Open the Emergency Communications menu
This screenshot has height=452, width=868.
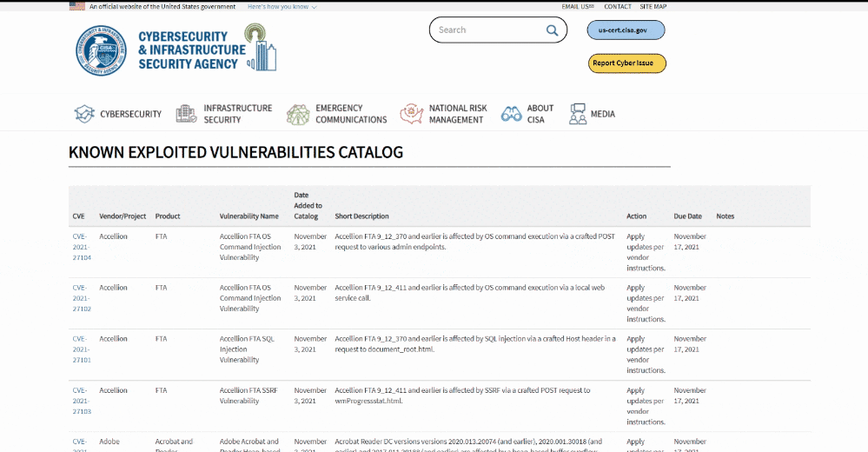[x=351, y=114]
